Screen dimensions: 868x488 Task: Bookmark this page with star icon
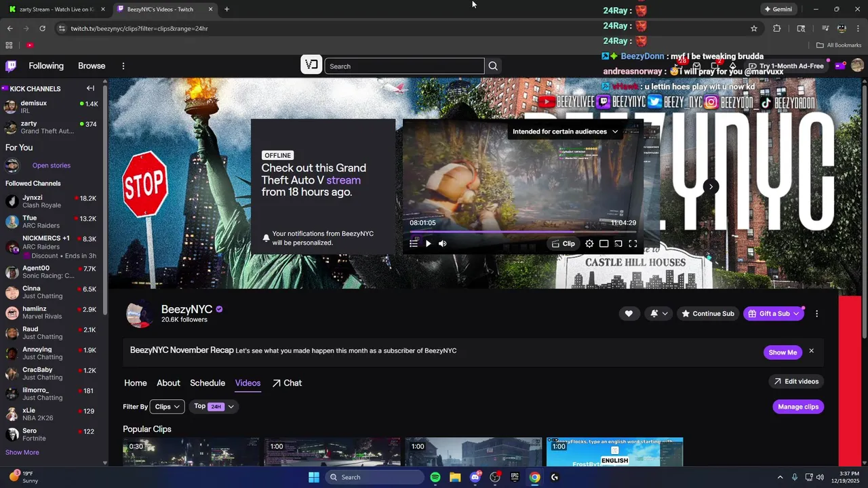pyautogui.click(x=754, y=28)
